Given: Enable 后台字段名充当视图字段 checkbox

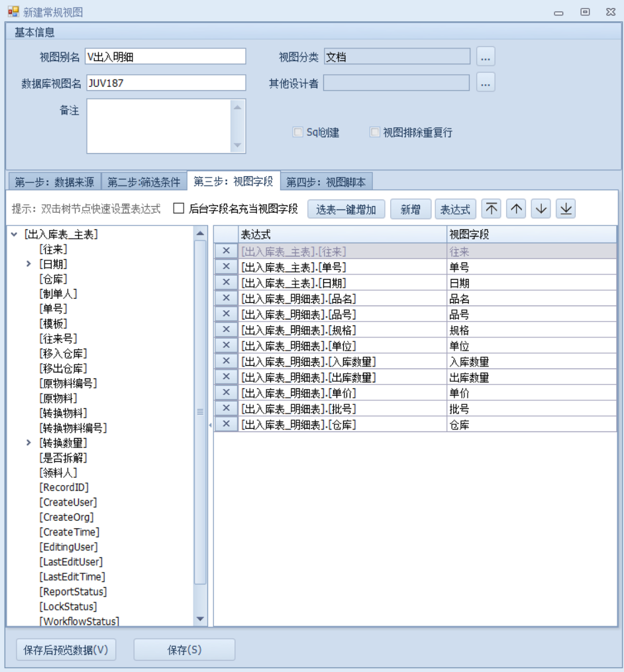Looking at the screenshot, I should pyautogui.click(x=178, y=209).
